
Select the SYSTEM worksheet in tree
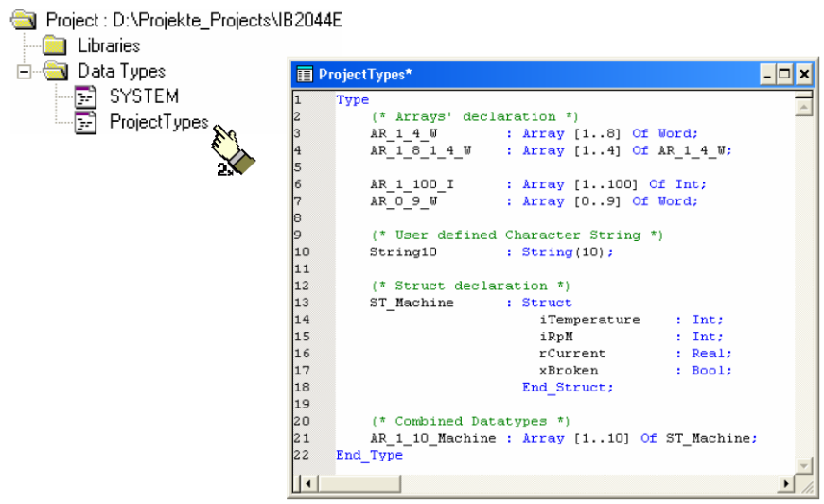point(144,96)
